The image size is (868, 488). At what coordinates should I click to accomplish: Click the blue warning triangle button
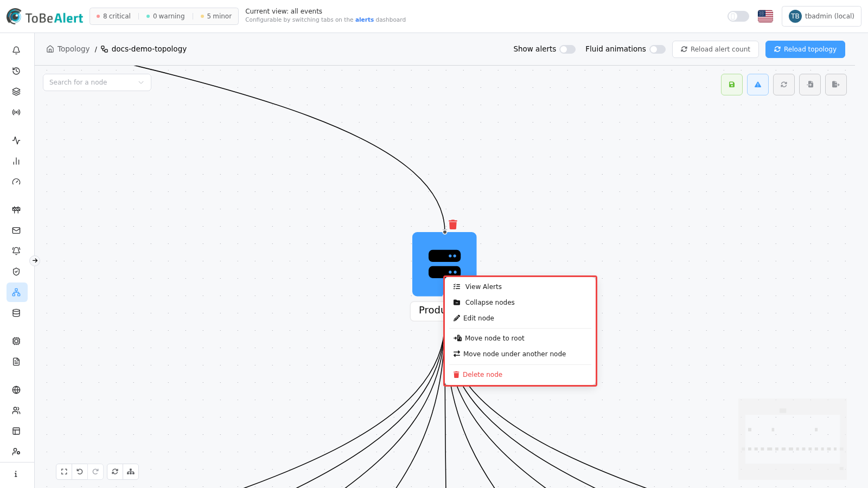758,85
